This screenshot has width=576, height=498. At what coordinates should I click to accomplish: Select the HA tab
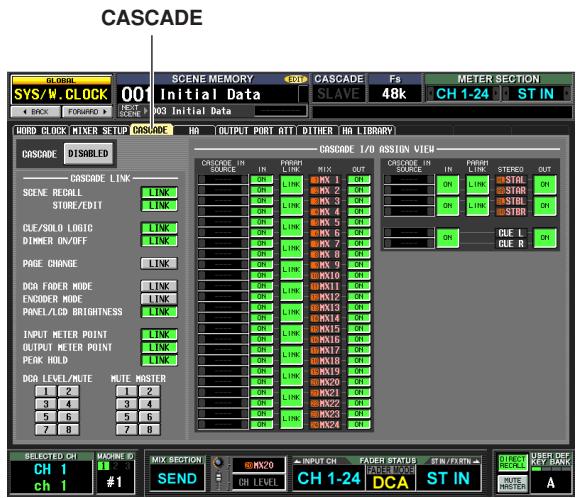coord(194,131)
